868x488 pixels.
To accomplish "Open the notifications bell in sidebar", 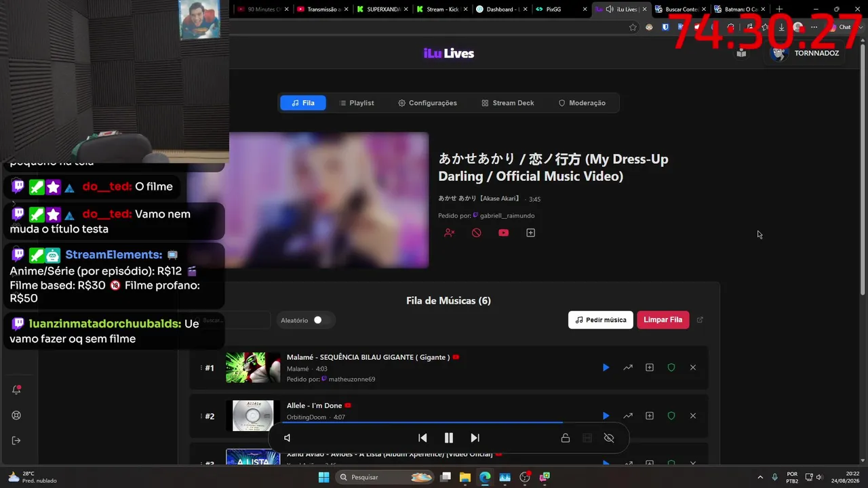I will point(16,390).
